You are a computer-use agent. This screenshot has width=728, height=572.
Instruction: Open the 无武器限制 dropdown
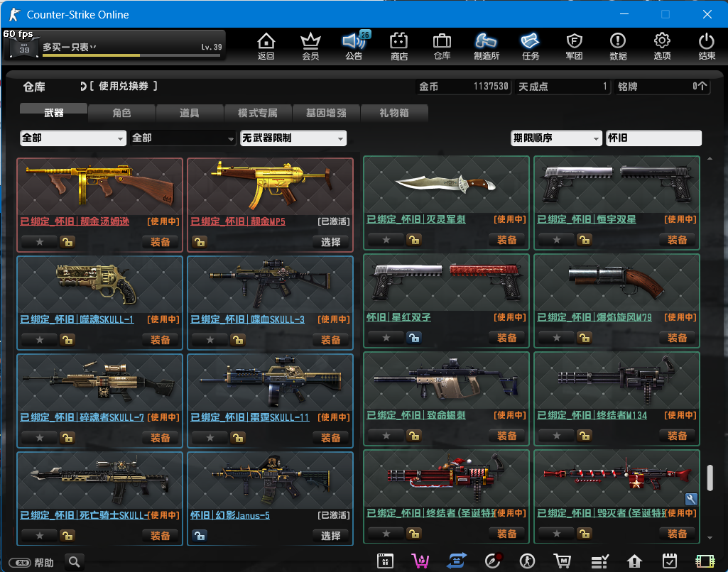pos(293,138)
